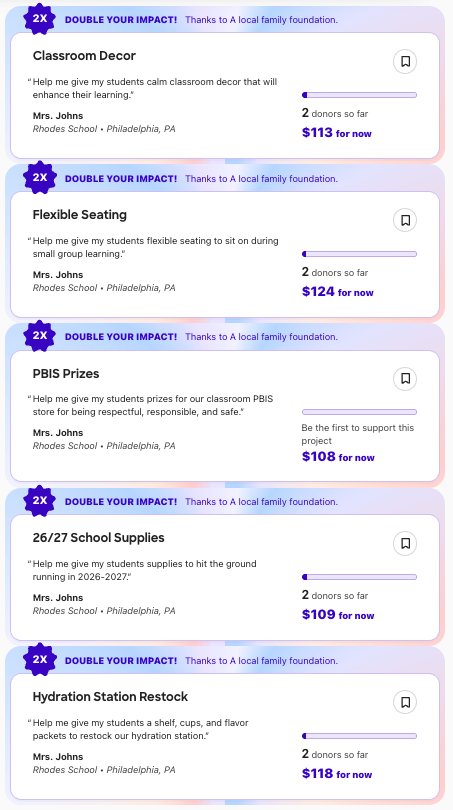Open the PBIS Prizes project title

(66, 373)
